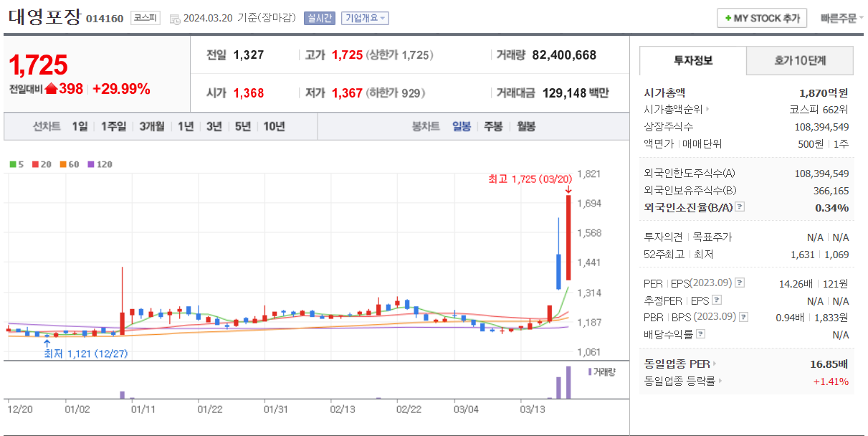
Task: Click the 코스피 market label
Action: point(146,18)
